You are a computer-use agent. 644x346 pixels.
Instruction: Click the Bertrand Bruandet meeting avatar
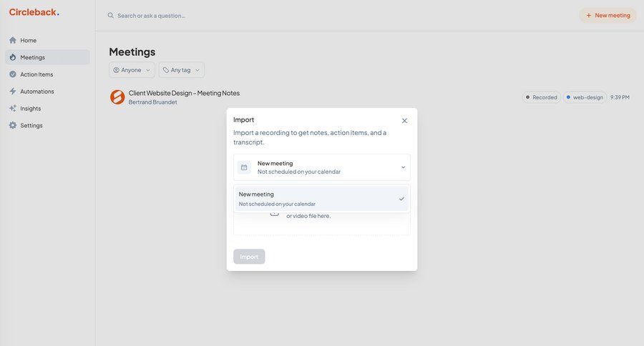coord(117,97)
